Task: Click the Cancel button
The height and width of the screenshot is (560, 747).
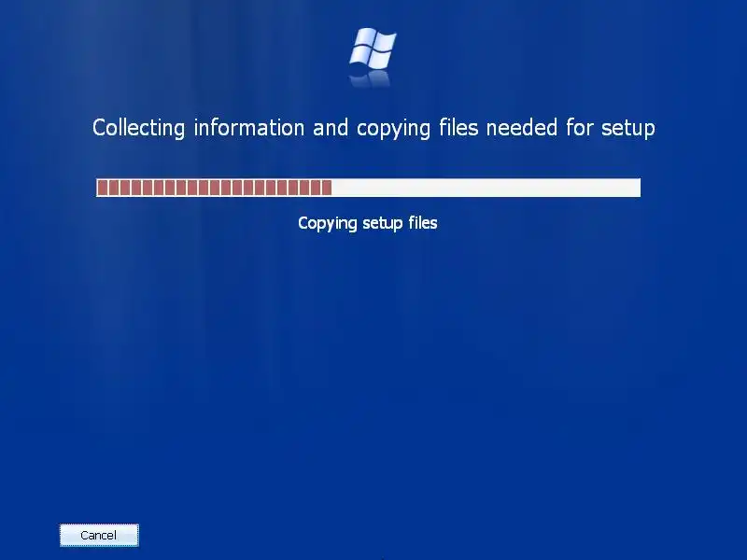Action: (x=99, y=535)
